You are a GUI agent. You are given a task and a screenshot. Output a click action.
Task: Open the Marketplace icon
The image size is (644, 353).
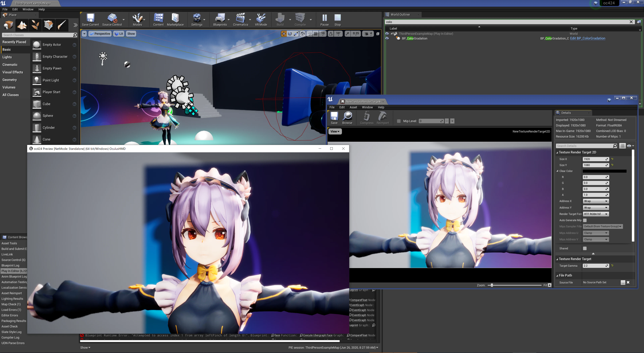[x=175, y=20]
